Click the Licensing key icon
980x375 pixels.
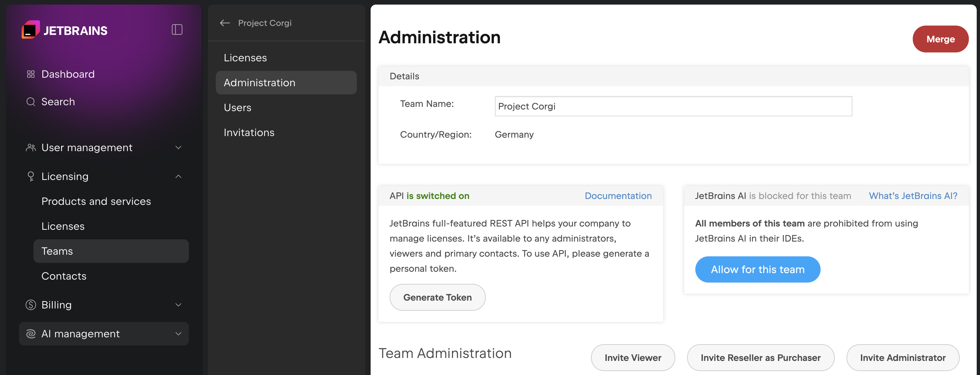pos(31,176)
